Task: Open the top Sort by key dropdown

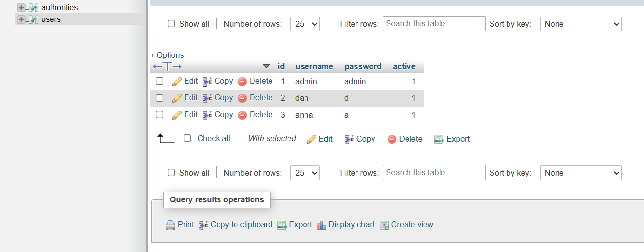Action: 580,24
